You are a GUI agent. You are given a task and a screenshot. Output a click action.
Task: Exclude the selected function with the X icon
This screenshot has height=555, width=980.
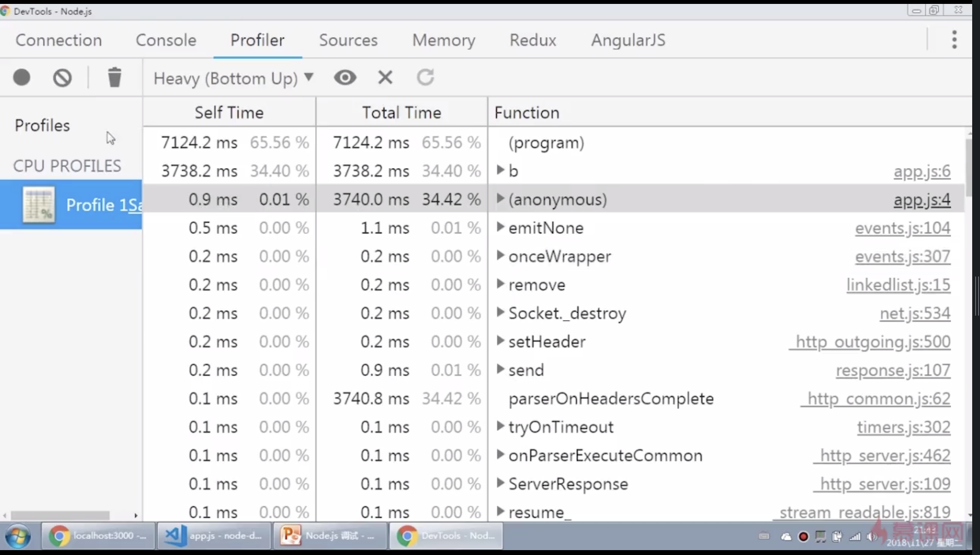point(385,77)
